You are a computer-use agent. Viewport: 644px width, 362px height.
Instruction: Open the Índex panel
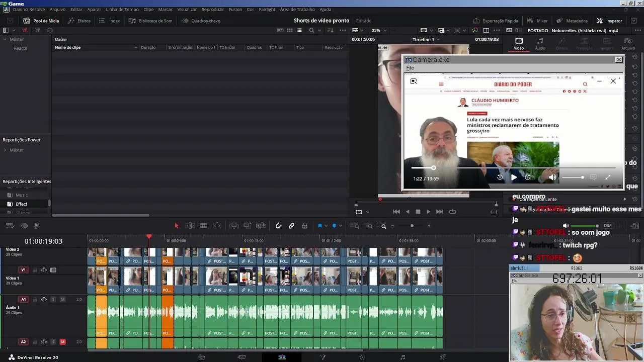coord(110,21)
